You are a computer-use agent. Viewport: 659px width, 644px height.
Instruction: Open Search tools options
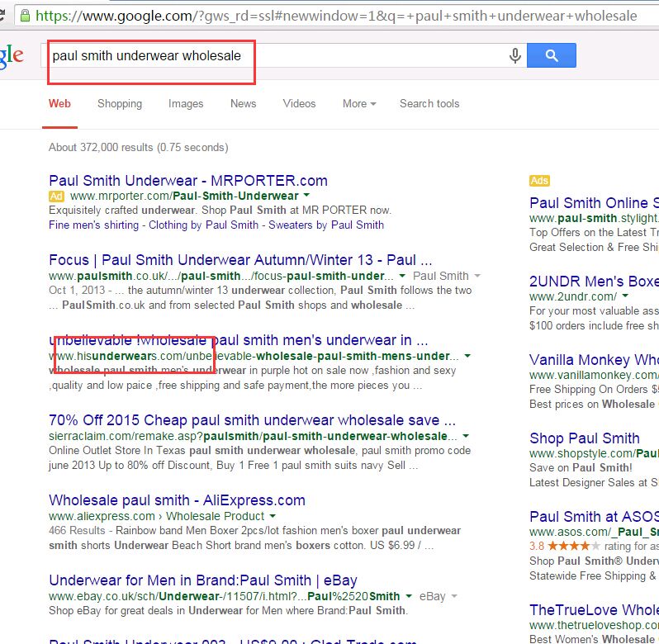coord(429,104)
